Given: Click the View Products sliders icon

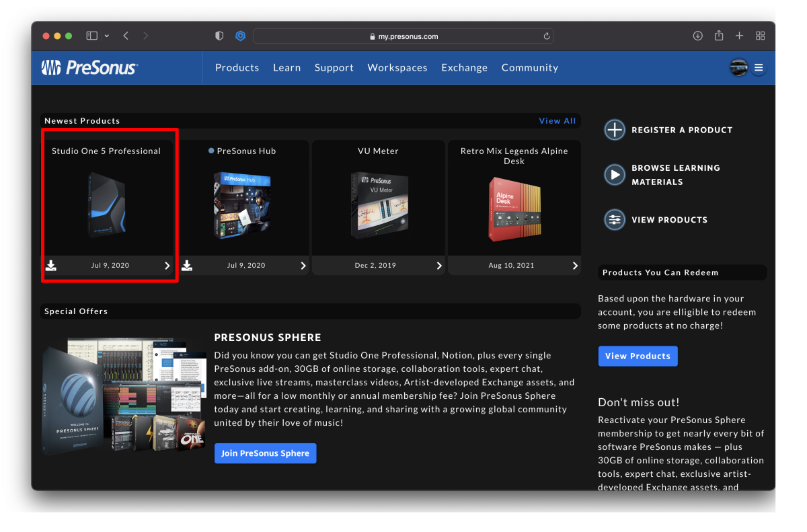Looking at the screenshot, I should pos(615,220).
